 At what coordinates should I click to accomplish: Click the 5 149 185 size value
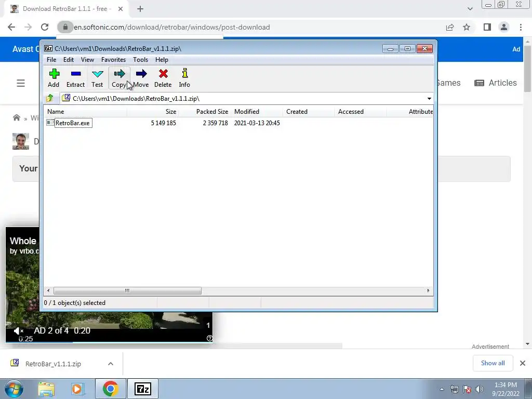pos(164,123)
